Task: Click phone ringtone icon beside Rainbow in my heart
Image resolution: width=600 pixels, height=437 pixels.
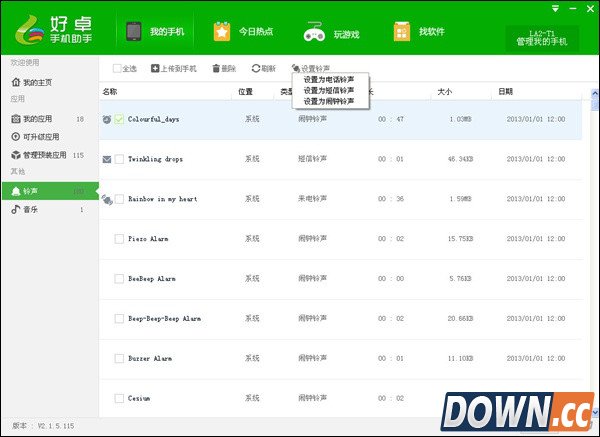Action: tap(107, 199)
